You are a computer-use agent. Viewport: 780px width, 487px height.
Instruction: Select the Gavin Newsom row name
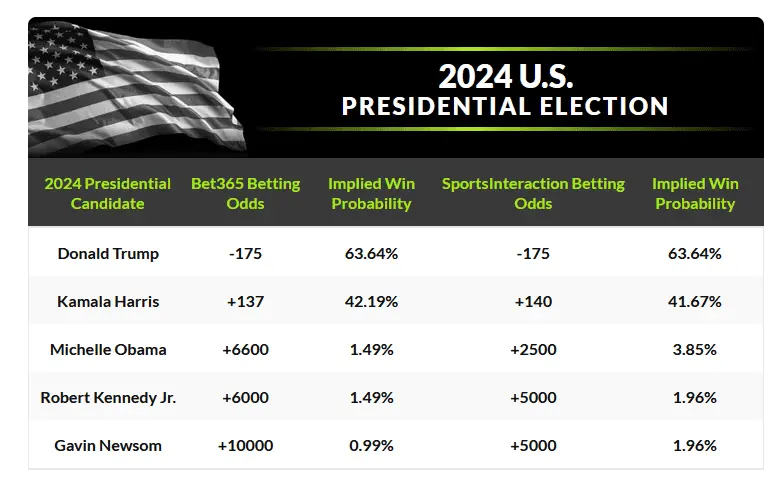pos(108,445)
